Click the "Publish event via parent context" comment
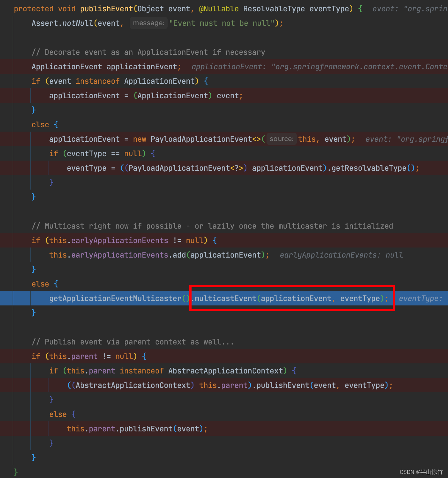Viewport: 448px width, 478px height. (133, 342)
